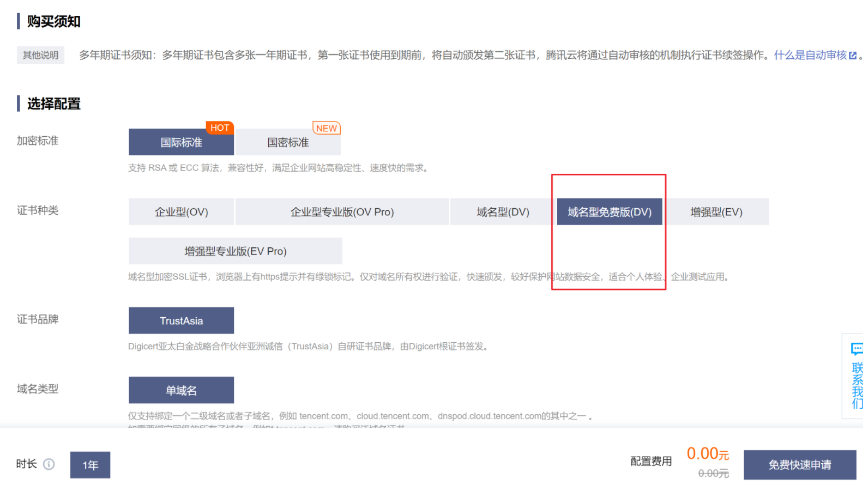Choose 增强型专业版(EV Pro) certificate type
Image resolution: width=868 pixels, height=491 pixels.
(235, 251)
